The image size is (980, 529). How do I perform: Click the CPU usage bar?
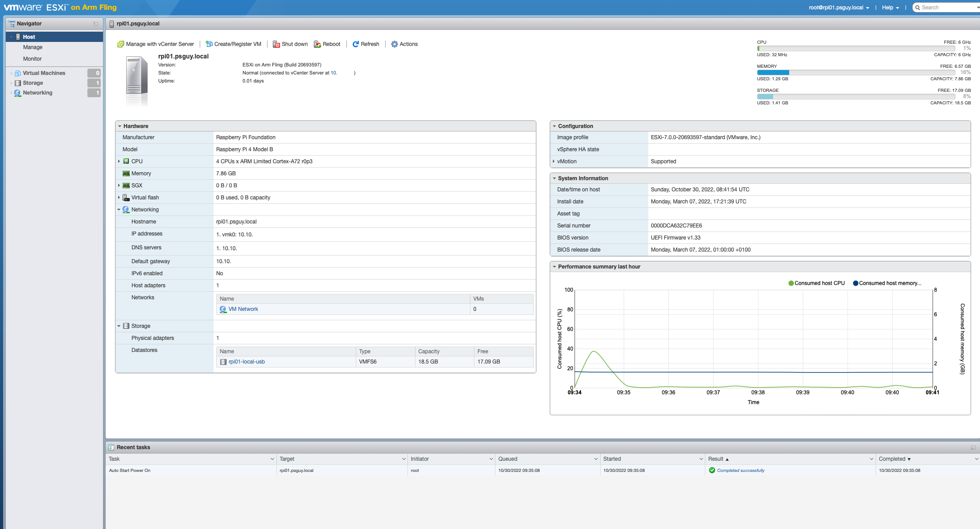856,49
